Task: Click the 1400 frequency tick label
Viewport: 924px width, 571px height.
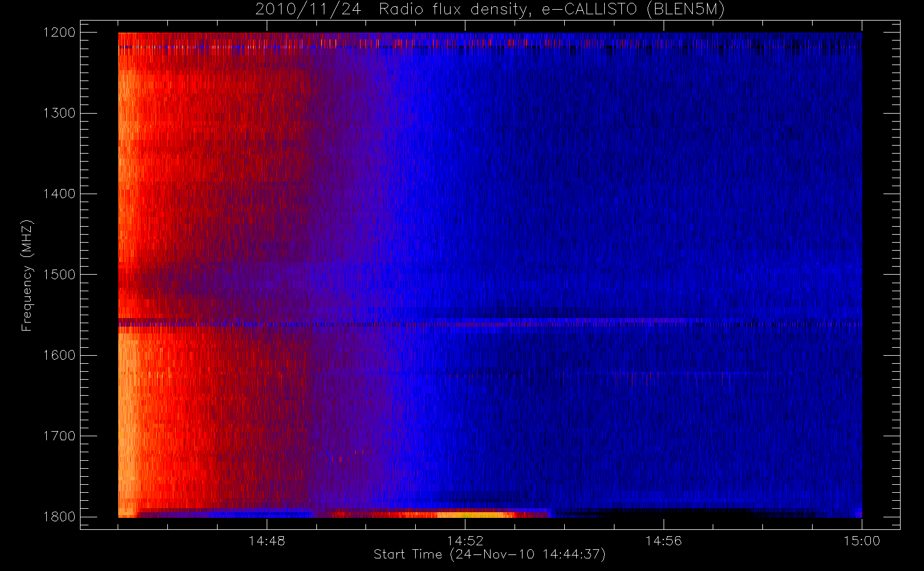Action: click(x=59, y=194)
